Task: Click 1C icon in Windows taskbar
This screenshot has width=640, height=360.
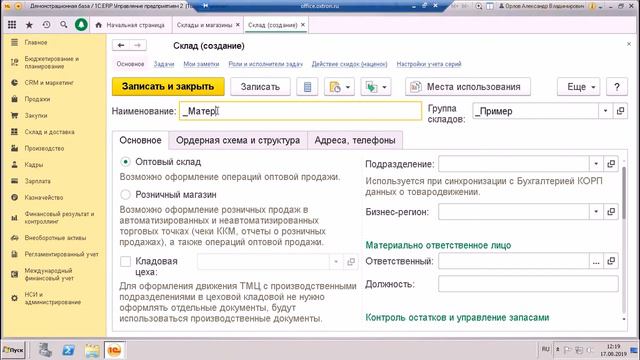Action: point(114,350)
